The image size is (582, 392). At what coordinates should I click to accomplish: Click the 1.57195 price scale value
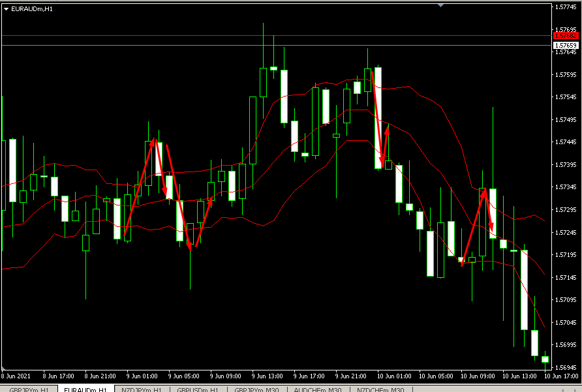tap(566, 254)
